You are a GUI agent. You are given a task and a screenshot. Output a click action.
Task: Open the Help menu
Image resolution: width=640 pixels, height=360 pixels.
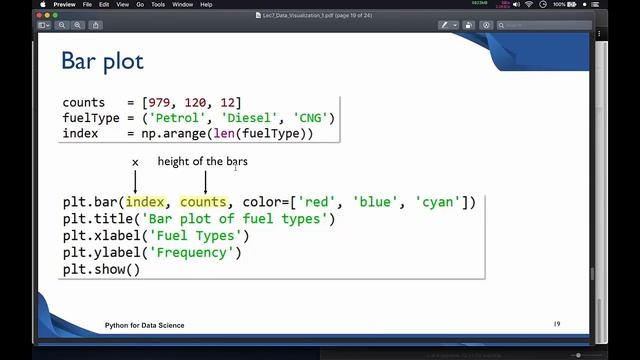click(x=206, y=4)
